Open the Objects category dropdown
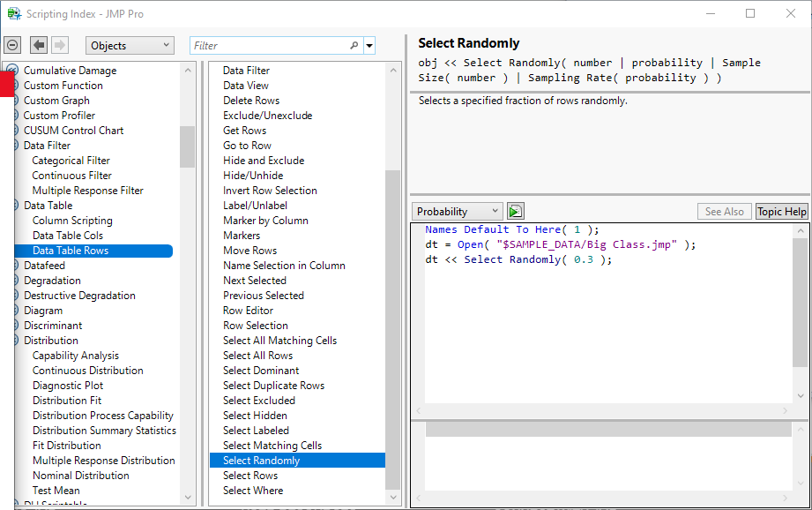 coord(130,46)
